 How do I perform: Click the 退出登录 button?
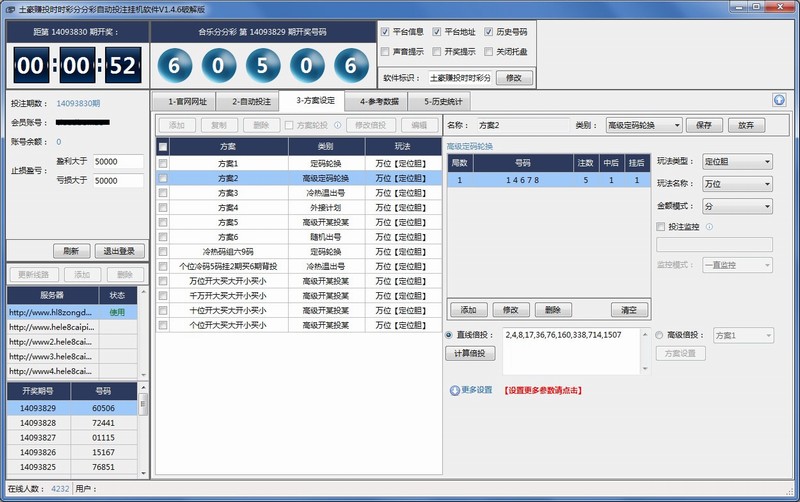(x=119, y=251)
